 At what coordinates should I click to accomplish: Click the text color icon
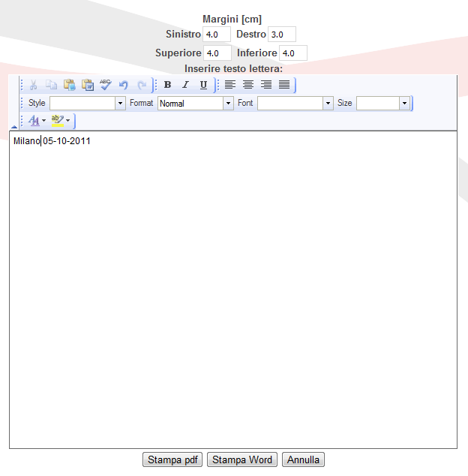click(x=34, y=121)
